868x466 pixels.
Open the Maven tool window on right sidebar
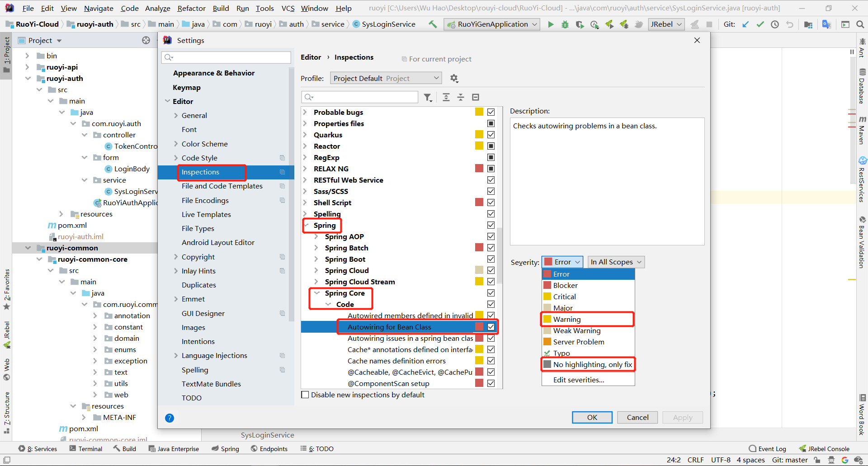tap(863, 131)
